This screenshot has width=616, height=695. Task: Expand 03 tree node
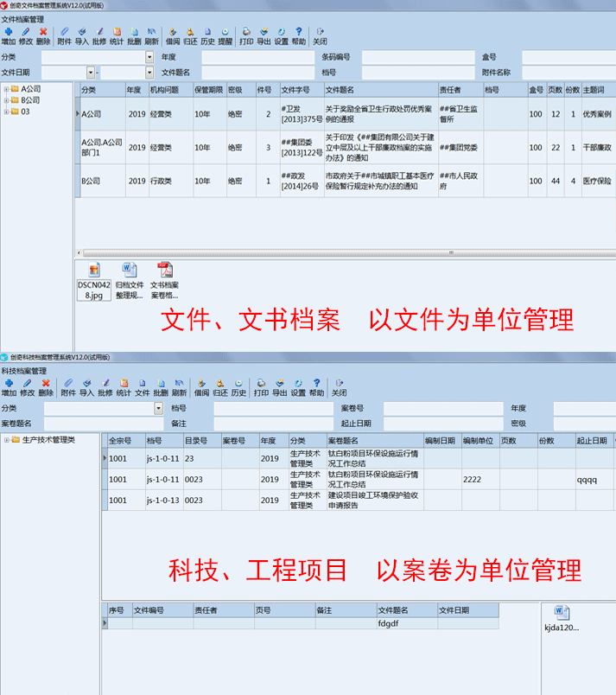point(6,112)
